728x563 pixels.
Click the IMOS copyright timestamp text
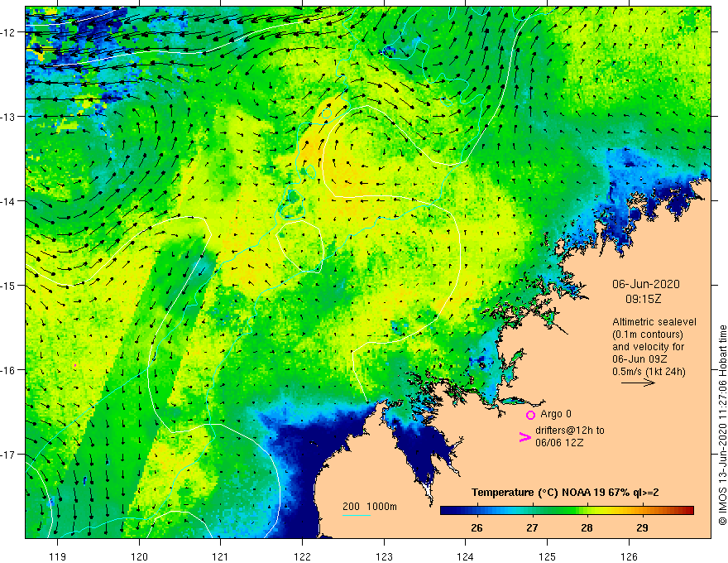(x=722, y=425)
